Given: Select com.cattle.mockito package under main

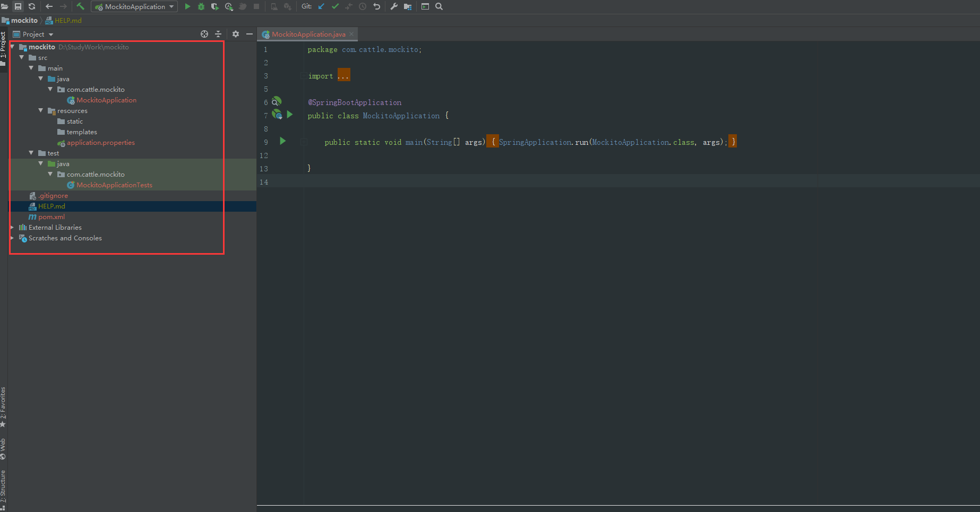Looking at the screenshot, I should [x=96, y=89].
